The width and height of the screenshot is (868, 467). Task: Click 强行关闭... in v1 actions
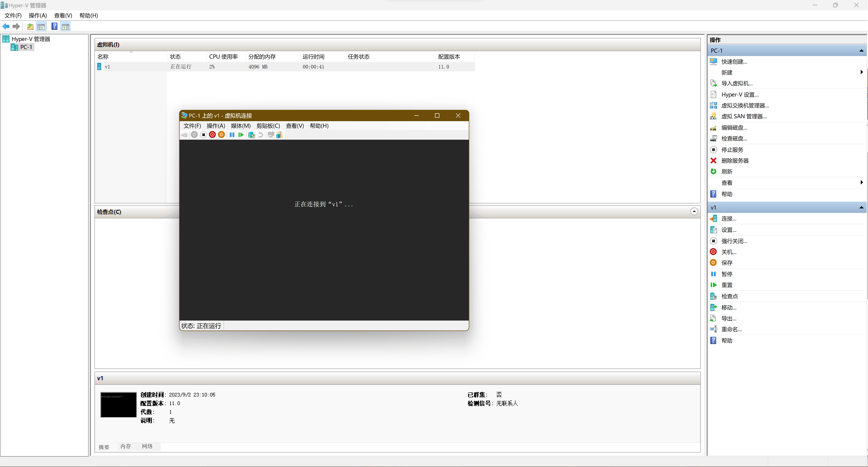tap(734, 241)
